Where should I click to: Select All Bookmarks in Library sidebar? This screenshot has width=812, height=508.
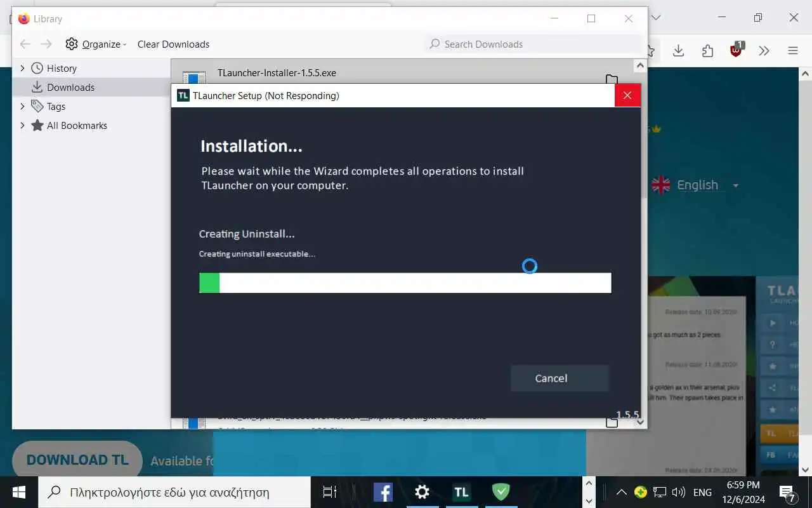point(77,125)
